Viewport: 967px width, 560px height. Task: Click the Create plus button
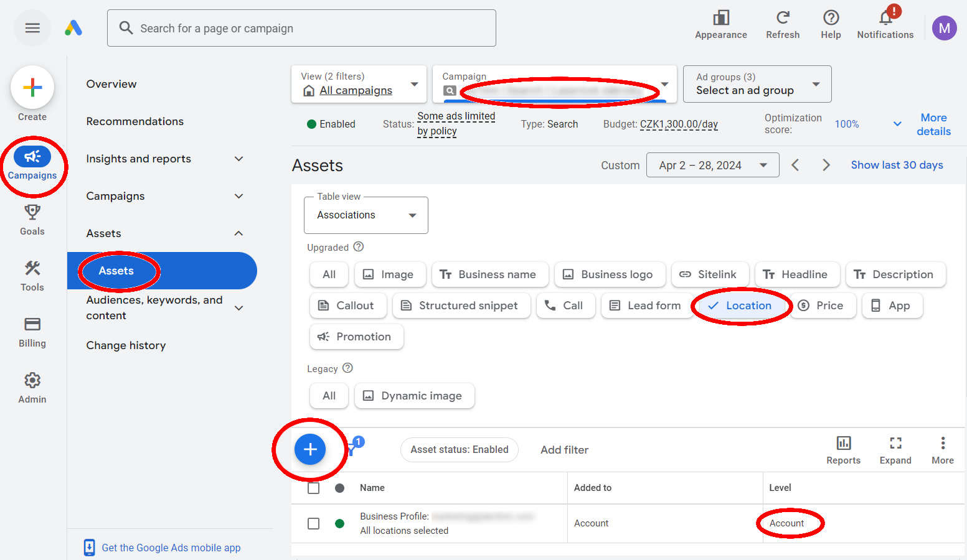32,88
